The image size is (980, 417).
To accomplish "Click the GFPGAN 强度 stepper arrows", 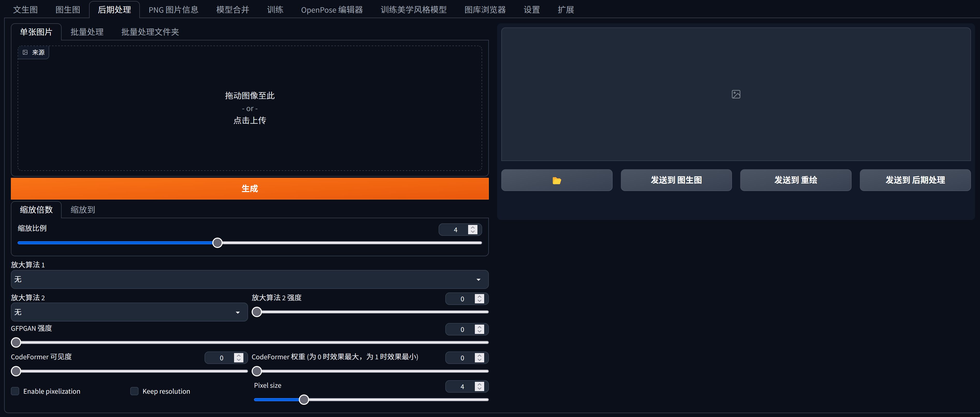I will point(480,330).
